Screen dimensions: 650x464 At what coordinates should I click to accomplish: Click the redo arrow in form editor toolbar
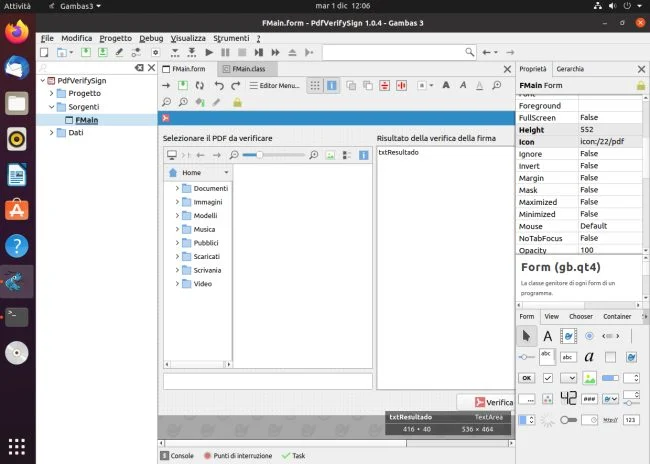(236, 85)
